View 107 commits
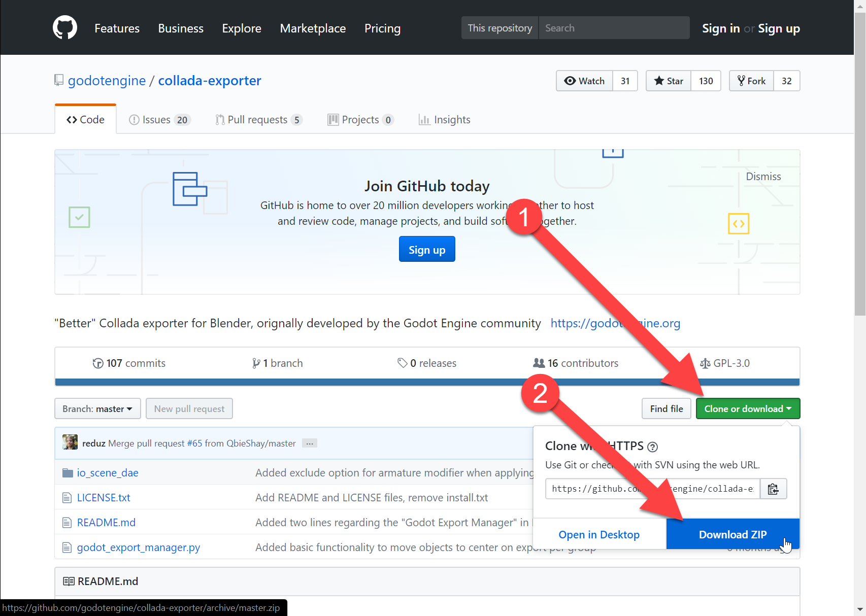866x616 pixels. point(129,363)
